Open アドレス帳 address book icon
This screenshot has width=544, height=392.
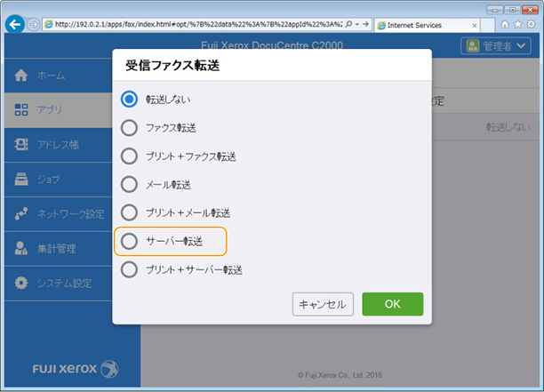coord(23,145)
